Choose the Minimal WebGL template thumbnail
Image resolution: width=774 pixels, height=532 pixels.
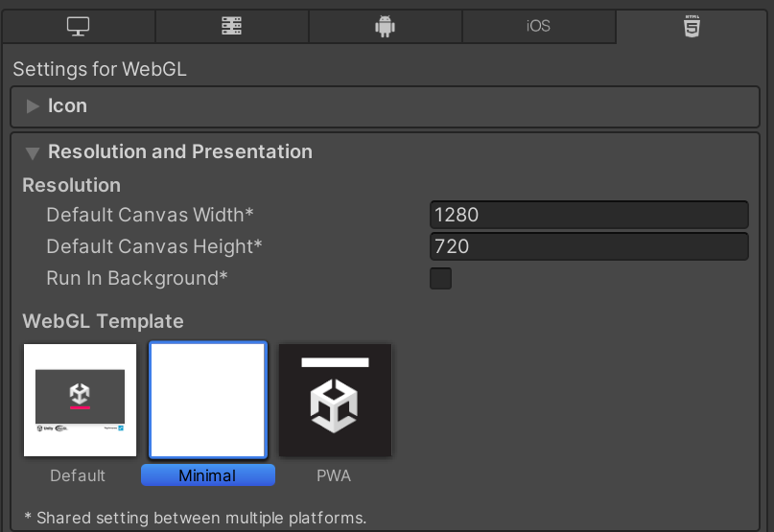tap(208, 401)
